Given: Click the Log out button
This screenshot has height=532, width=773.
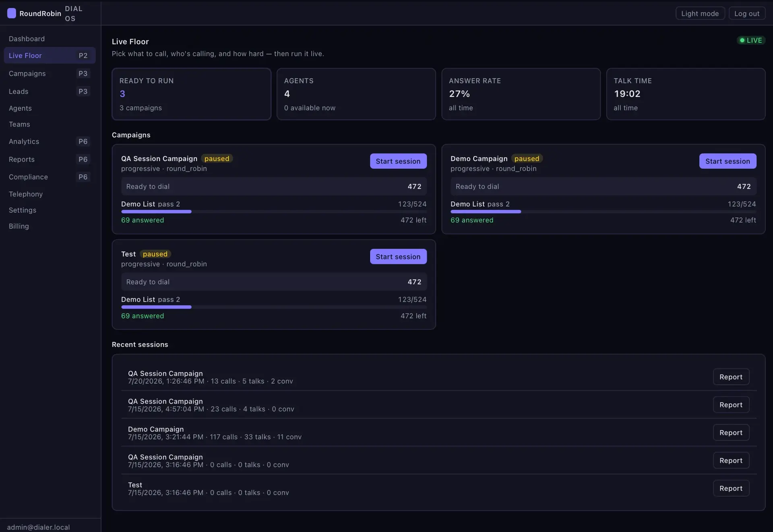Looking at the screenshot, I should 746,13.
